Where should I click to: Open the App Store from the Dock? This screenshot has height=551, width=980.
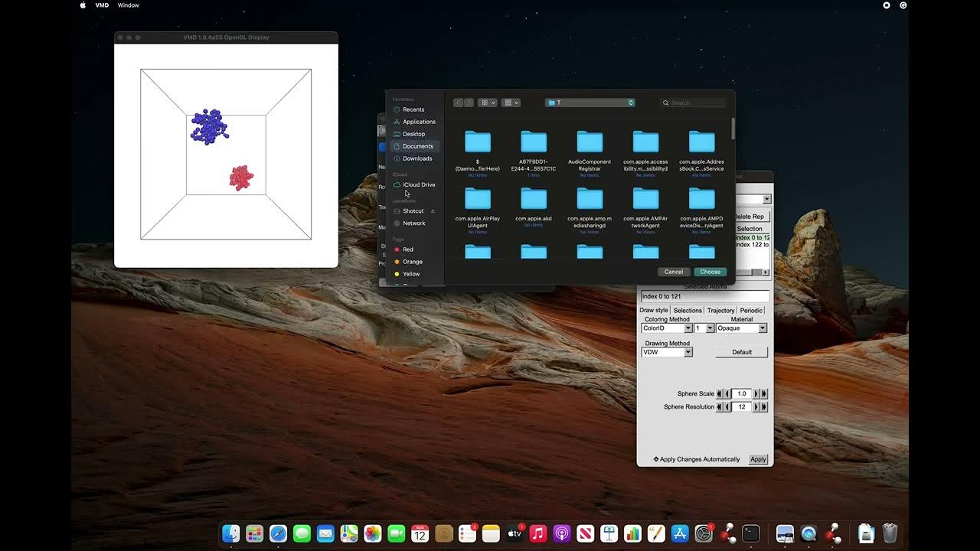point(680,533)
